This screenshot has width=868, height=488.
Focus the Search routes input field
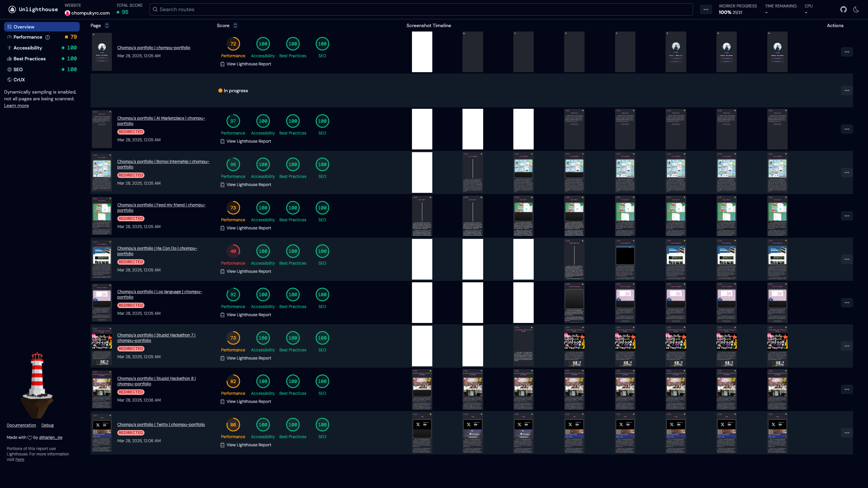point(420,9)
